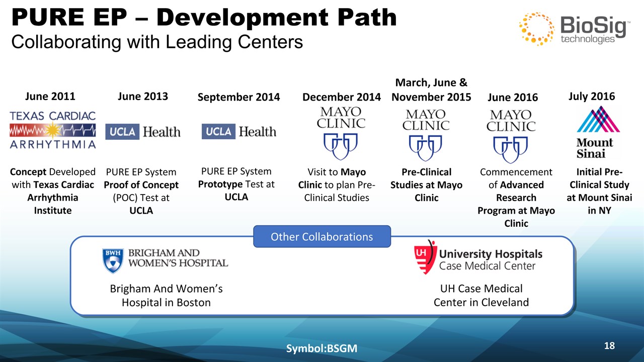Click the Brigham And Women's Hospital in Boston caption
644x362 pixels.
point(166,296)
